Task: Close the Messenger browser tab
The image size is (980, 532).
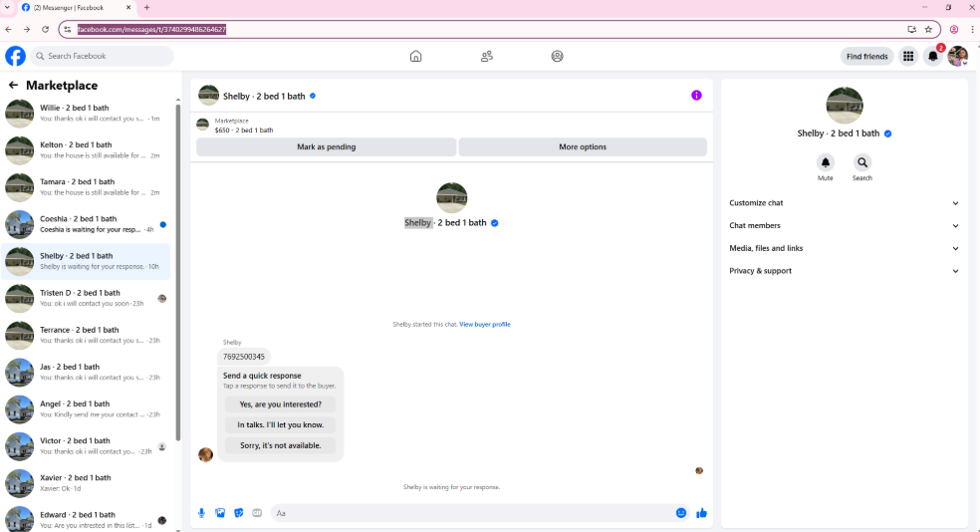Action: 128,8
